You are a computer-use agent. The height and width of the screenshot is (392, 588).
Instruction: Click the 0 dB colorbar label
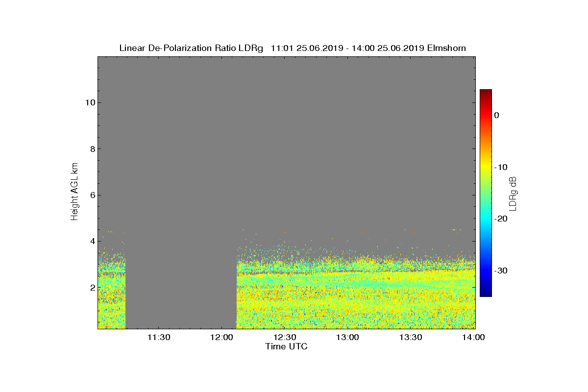point(496,115)
